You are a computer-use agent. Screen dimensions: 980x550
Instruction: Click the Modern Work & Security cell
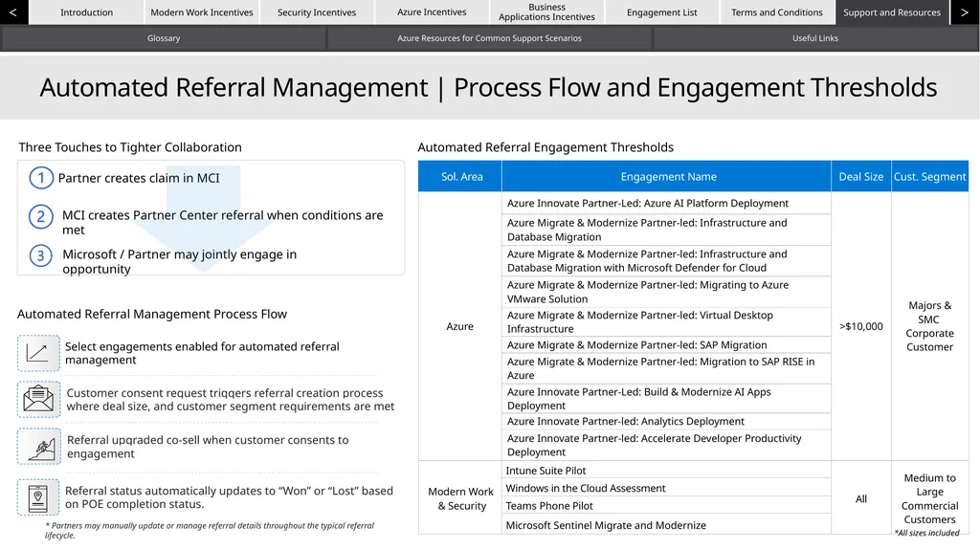460,498
